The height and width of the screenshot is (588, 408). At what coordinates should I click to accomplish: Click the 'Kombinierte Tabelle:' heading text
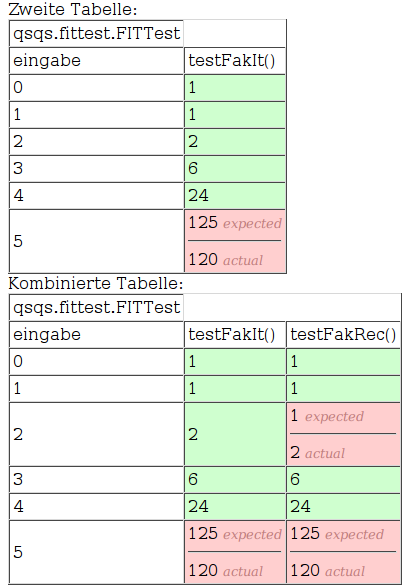click(x=96, y=284)
